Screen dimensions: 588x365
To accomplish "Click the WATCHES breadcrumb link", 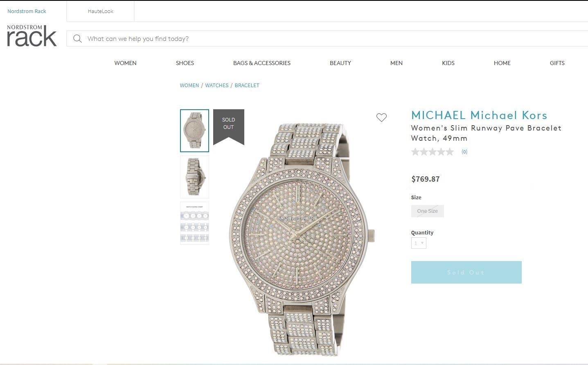I will pos(217,86).
